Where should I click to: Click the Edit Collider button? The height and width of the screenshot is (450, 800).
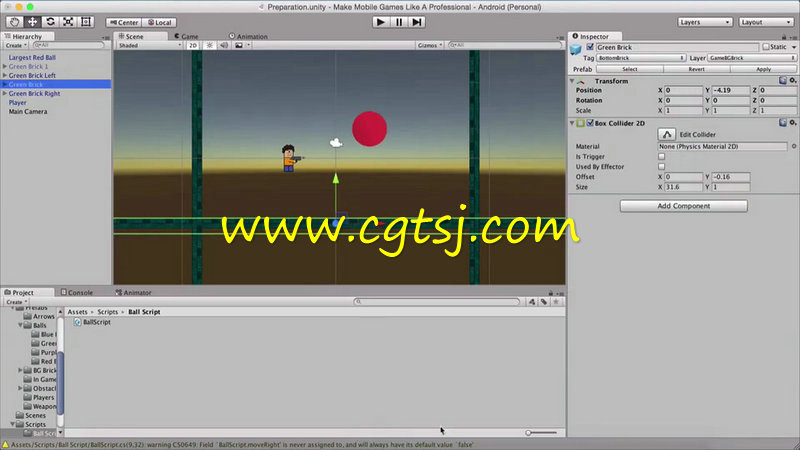pyautogui.click(x=667, y=134)
